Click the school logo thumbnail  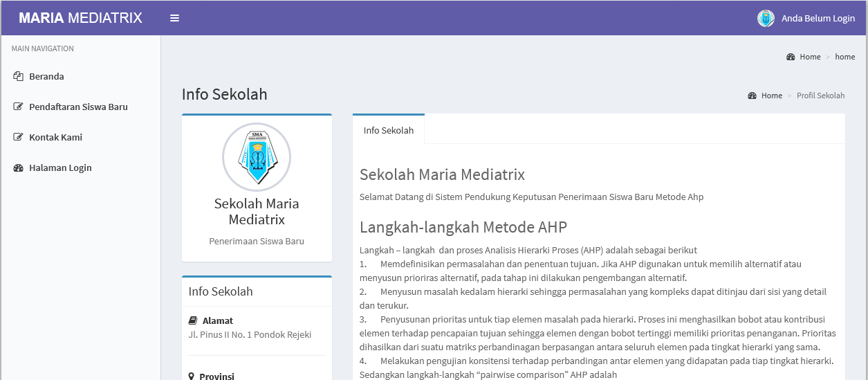point(257,157)
